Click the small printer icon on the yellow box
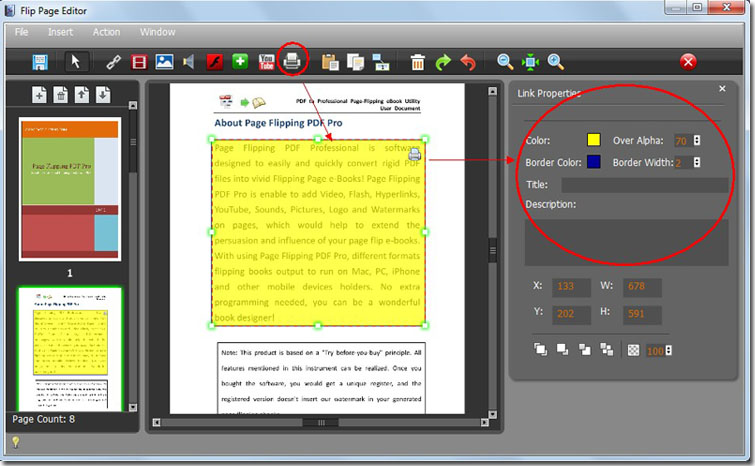This screenshot has width=755, height=466. (414, 154)
